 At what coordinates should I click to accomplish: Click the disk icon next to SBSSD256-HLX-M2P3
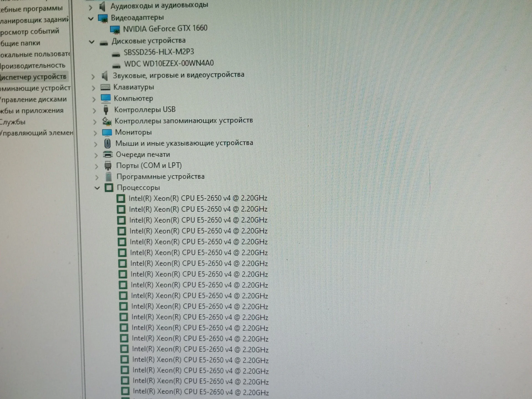pyautogui.click(x=116, y=54)
